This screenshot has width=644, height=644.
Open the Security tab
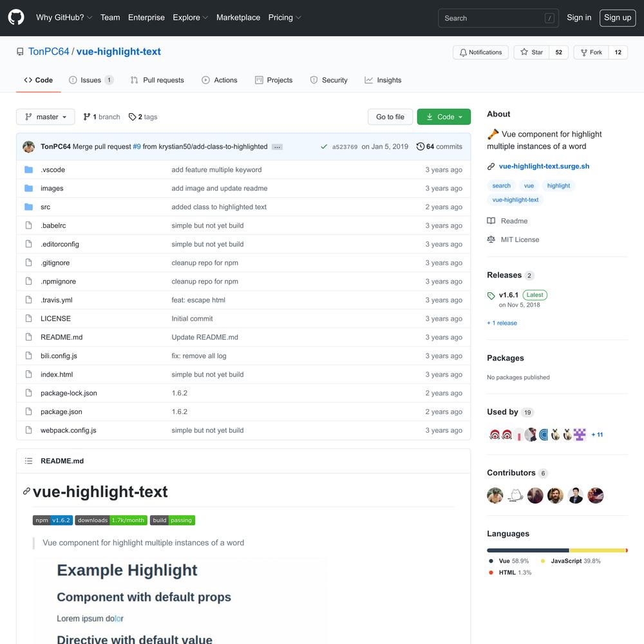coord(328,80)
